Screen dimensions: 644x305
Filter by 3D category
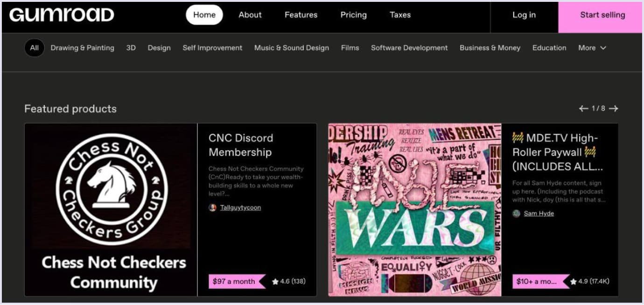131,48
